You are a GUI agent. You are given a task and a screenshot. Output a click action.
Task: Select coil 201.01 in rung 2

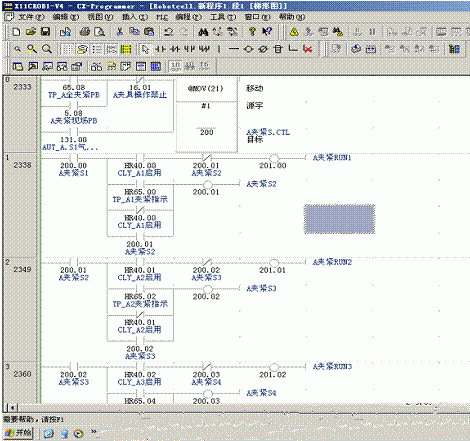(273, 266)
